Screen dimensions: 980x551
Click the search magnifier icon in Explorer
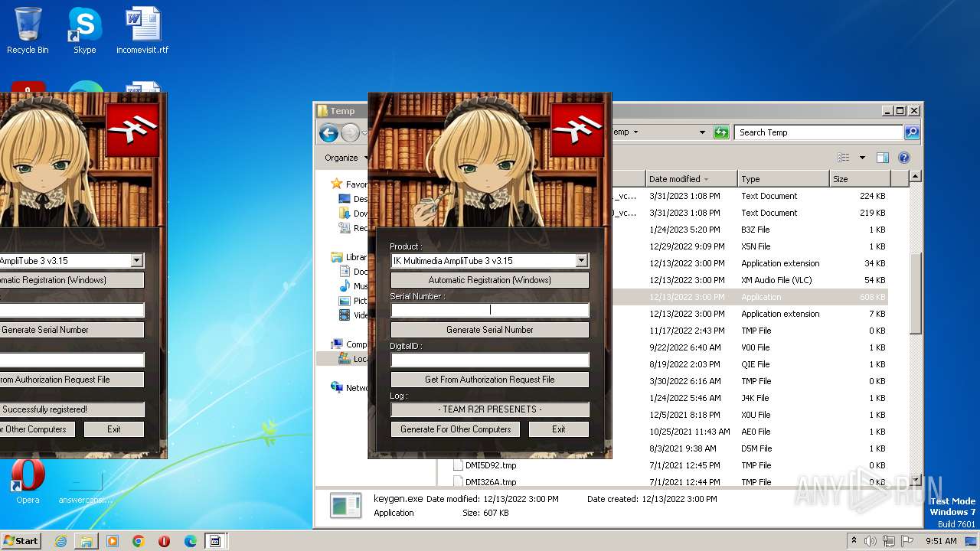911,132
